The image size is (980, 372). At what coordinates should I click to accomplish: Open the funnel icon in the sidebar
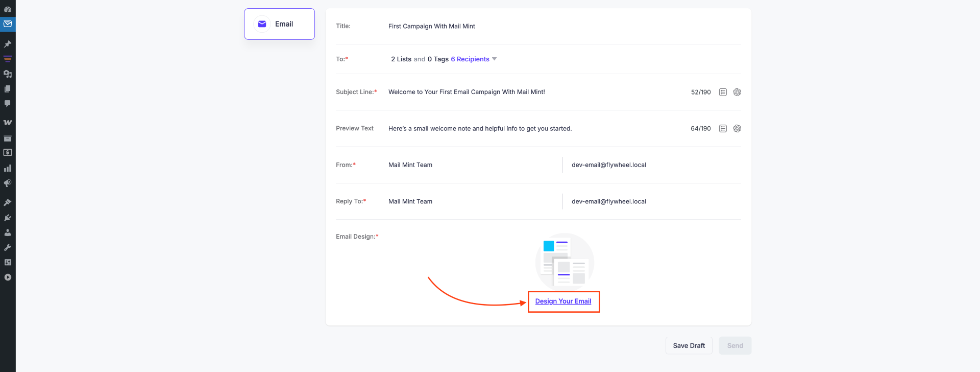click(x=8, y=59)
